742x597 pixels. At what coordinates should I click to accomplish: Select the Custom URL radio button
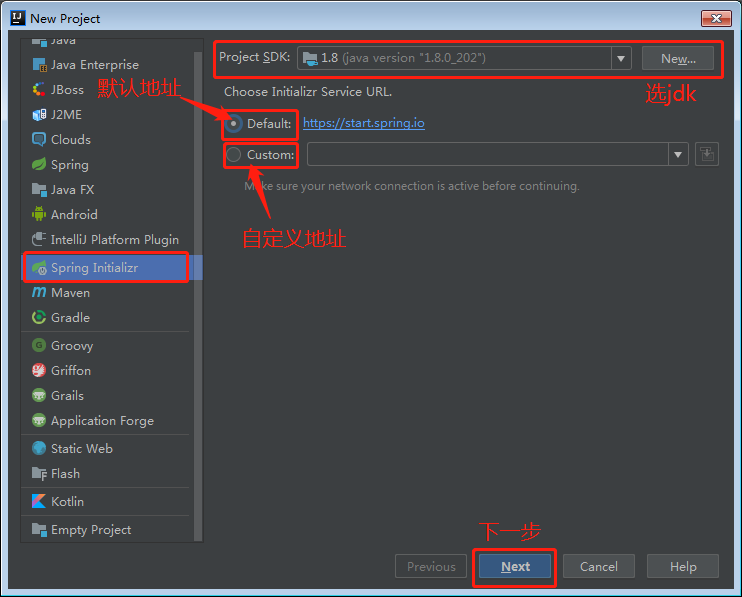(233, 155)
